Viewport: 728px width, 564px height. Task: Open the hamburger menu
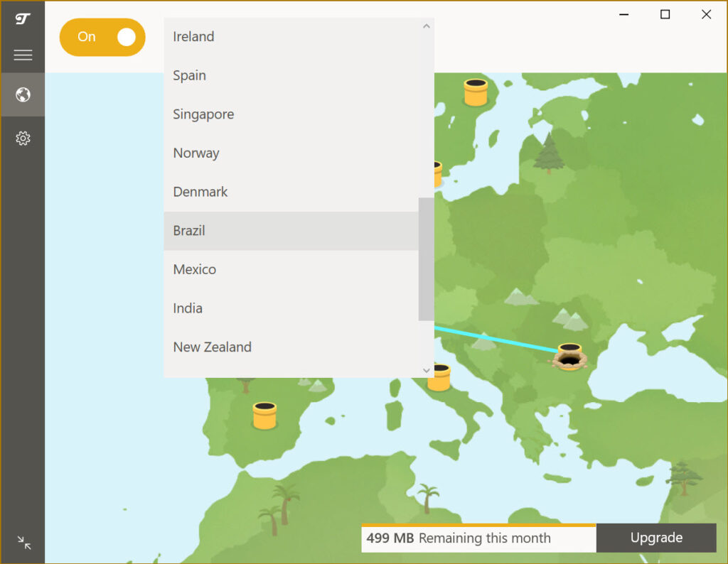(x=23, y=55)
